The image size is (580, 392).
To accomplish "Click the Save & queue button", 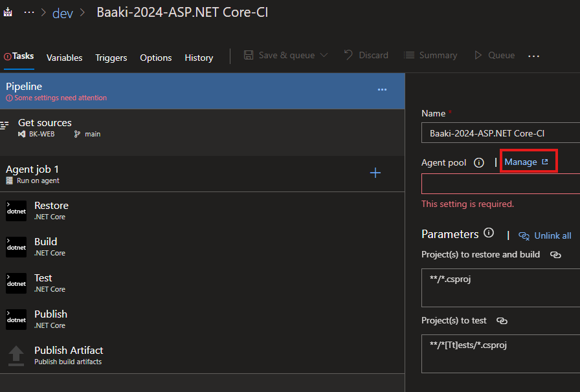I will (279, 55).
